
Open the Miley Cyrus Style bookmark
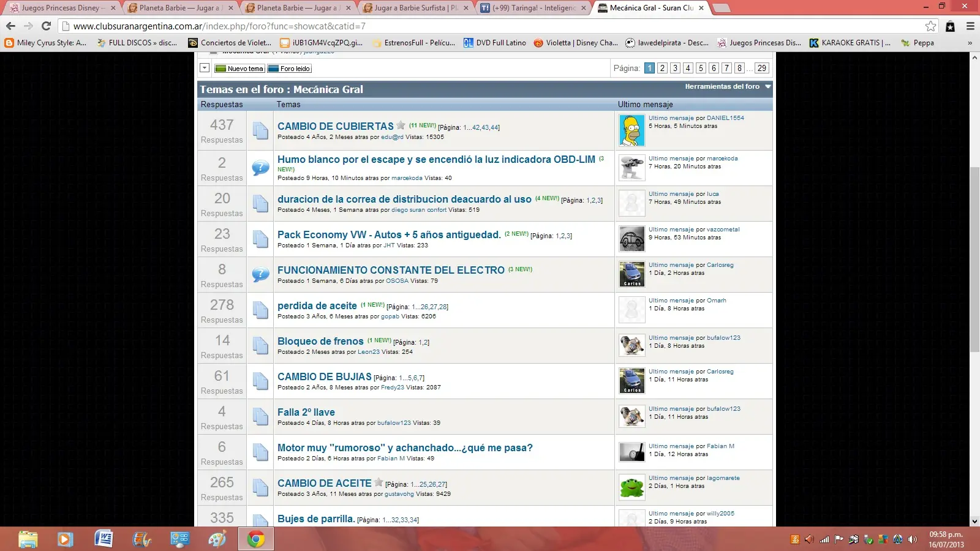click(x=46, y=43)
